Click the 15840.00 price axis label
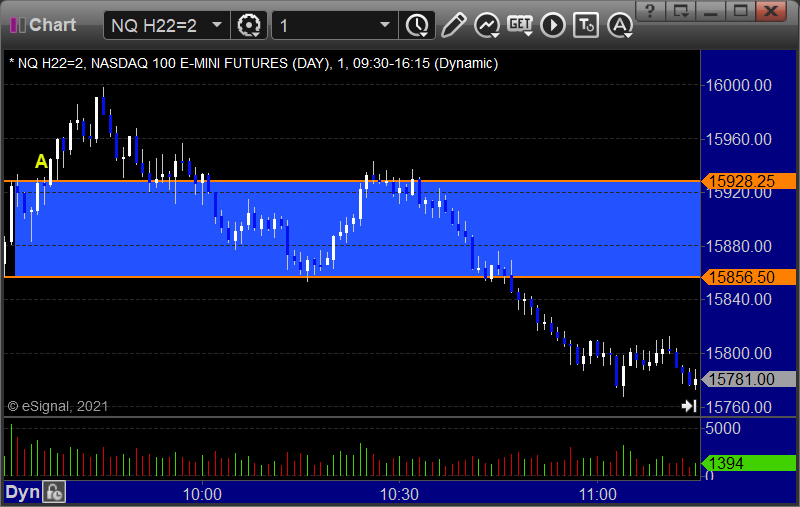Image resolution: width=800 pixels, height=507 pixels. (x=738, y=299)
